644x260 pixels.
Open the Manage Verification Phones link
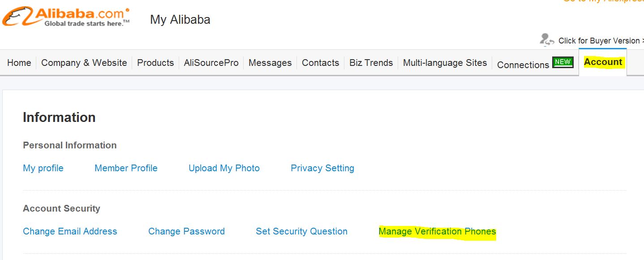[438, 231]
